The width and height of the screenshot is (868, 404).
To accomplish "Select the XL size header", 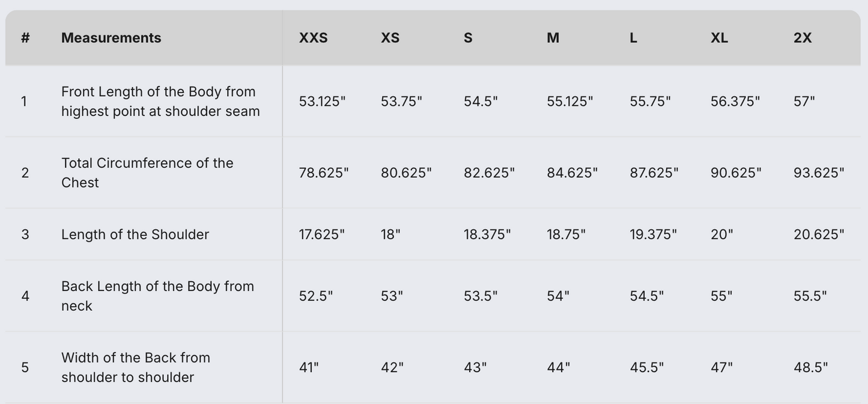I will (719, 38).
